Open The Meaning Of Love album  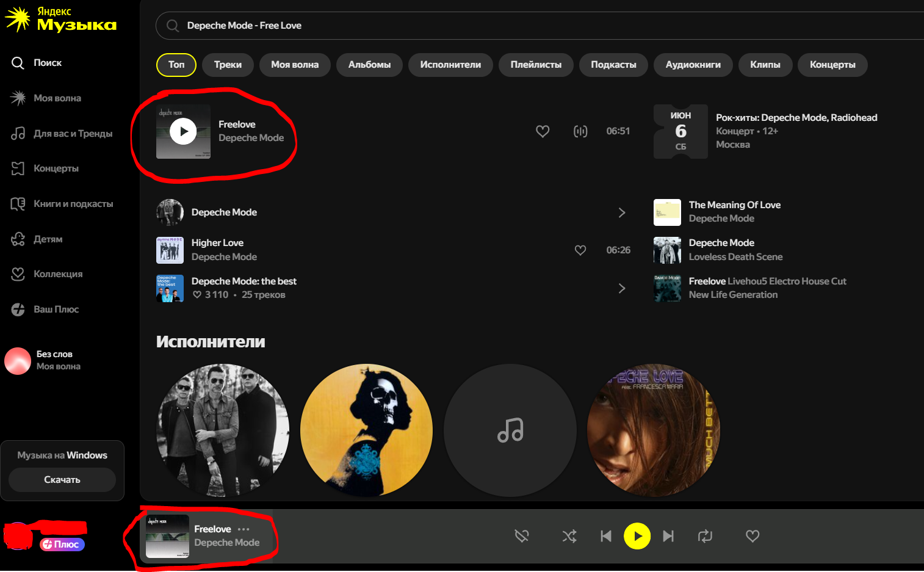pyautogui.click(x=735, y=205)
